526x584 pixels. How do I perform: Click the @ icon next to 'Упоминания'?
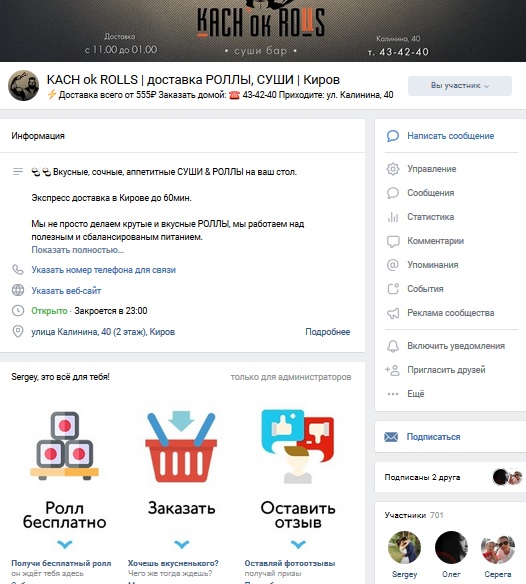click(393, 265)
